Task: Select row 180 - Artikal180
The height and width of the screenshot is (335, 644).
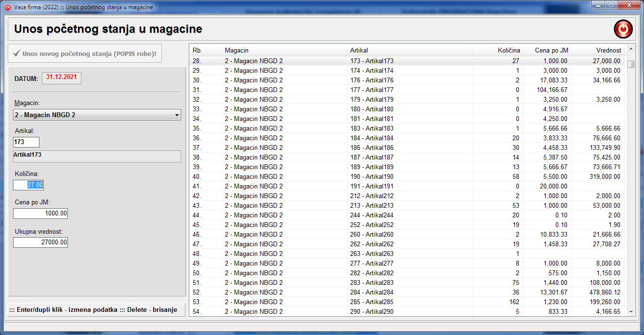Action: click(407, 109)
